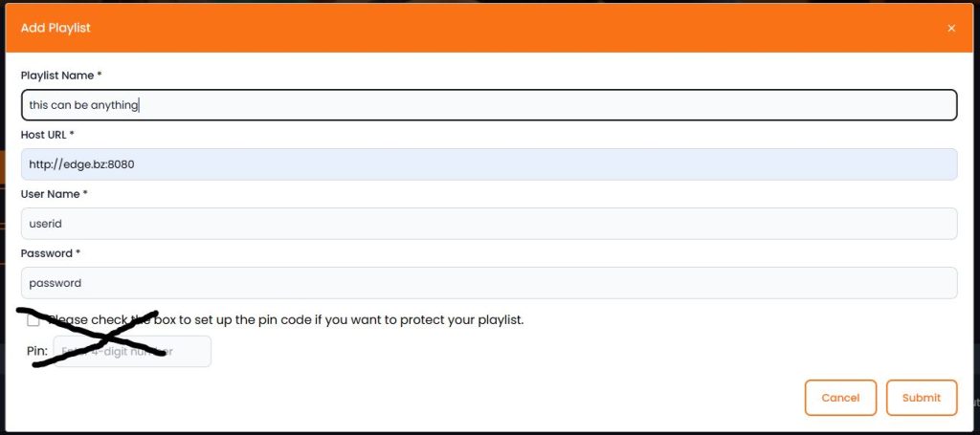Click into the Password field
980x435 pixels.
[488, 283]
